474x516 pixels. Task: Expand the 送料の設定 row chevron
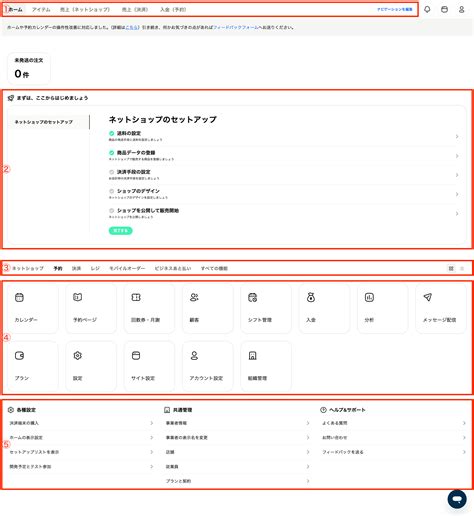(457, 136)
